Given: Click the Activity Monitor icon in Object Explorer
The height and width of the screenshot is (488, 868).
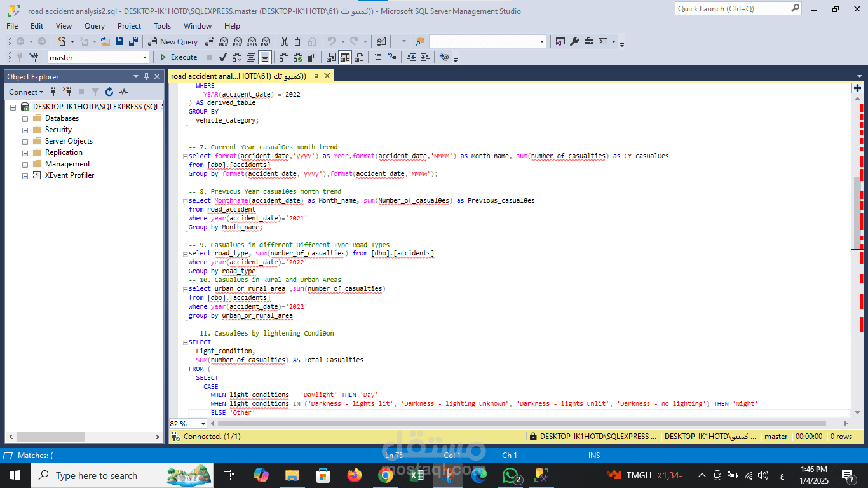Looking at the screenshot, I should tap(121, 92).
